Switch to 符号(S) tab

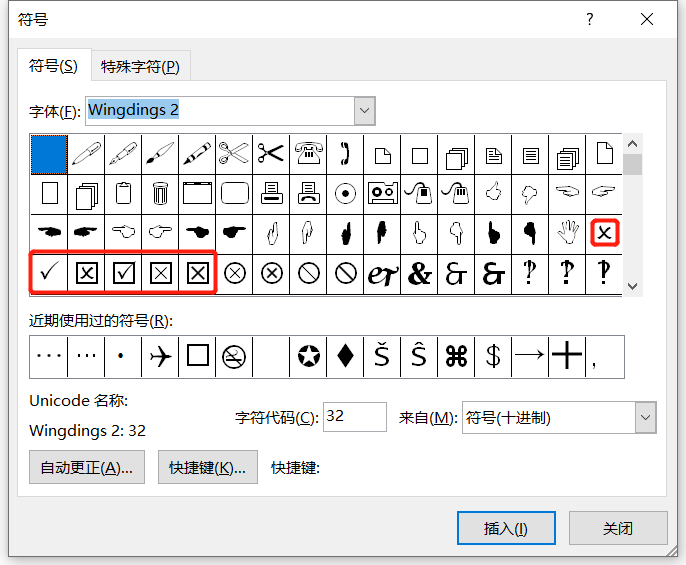[54, 66]
